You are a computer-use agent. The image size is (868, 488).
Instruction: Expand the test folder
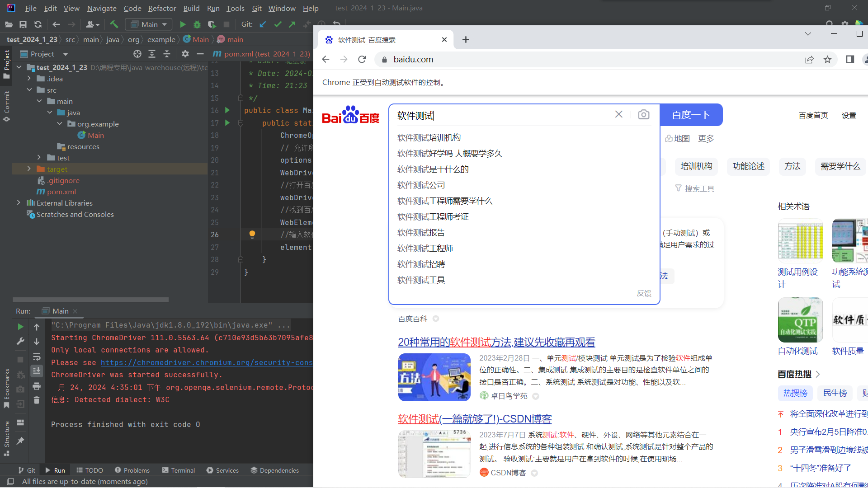(39, 158)
